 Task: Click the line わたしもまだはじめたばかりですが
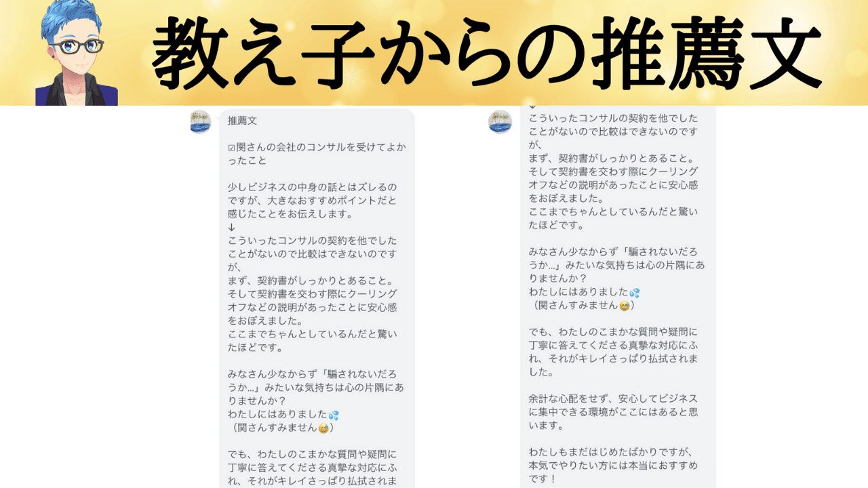coord(612,453)
